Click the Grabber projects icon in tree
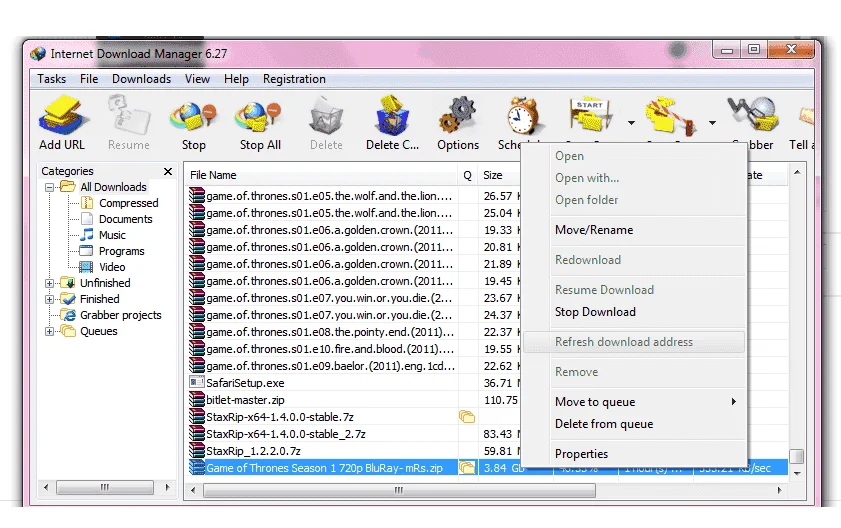 68,315
